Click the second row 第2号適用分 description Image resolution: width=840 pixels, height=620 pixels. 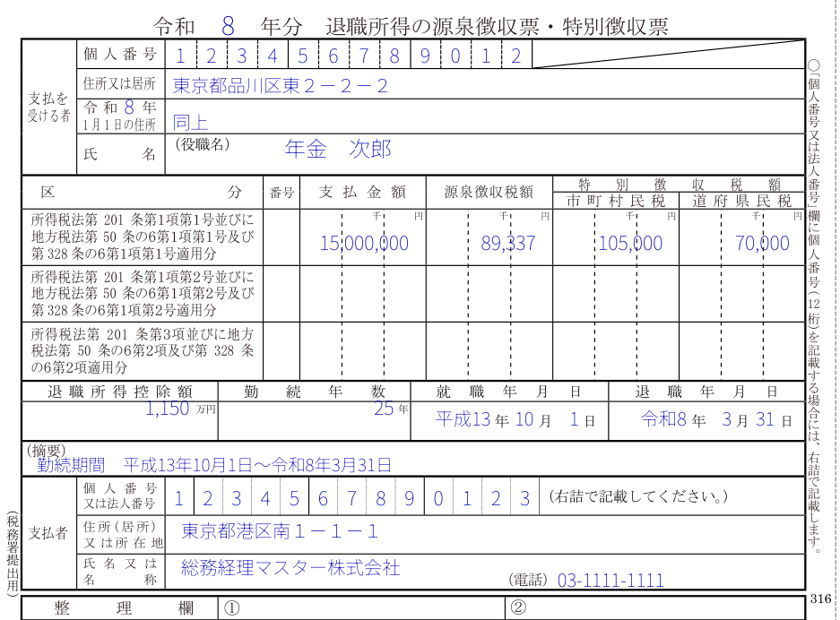(143, 293)
